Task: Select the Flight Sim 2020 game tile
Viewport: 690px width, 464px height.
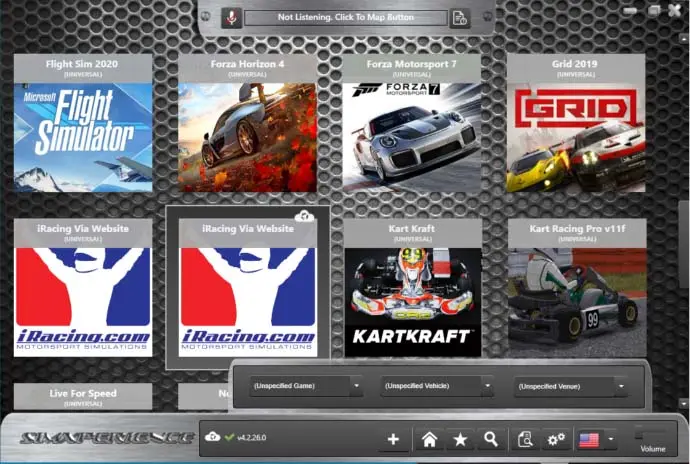Action: tap(83, 123)
